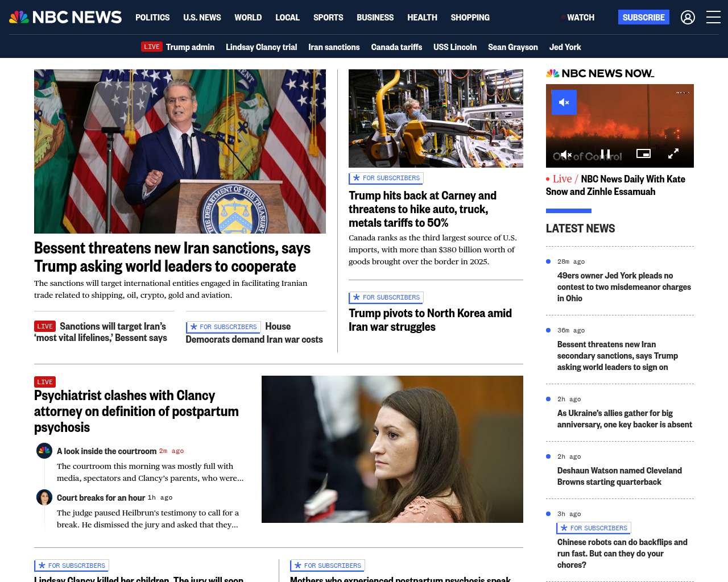Open Deshaun Watson named Browns quarterback story
The height and width of the screenshot is (582, 728).
pos(619,476)
